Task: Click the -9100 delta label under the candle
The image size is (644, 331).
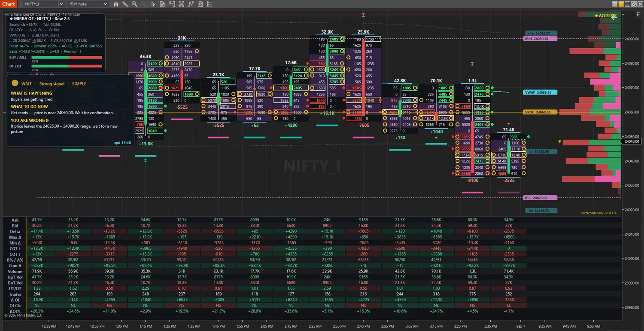Action: pos(472,181)
